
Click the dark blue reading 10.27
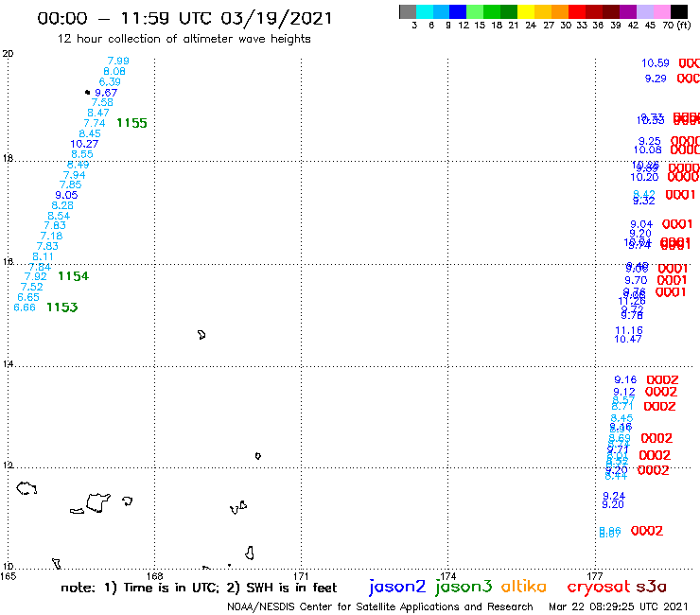click(84, 144)
